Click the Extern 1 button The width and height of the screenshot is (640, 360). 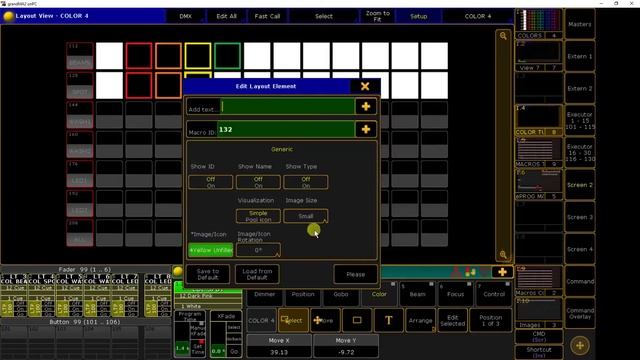pos(580,56)
